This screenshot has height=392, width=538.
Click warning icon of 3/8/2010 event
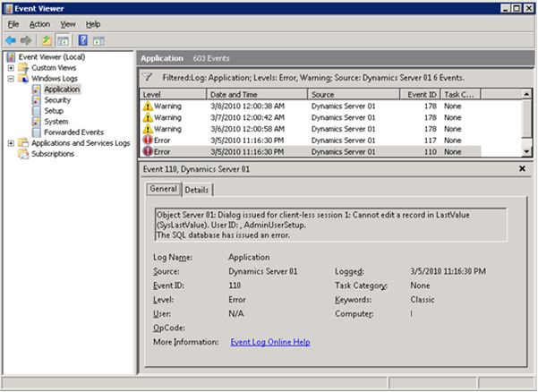148,106
